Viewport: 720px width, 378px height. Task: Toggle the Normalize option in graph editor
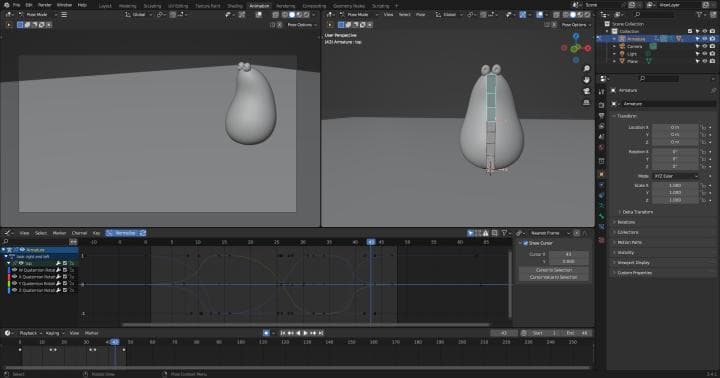[x=125, y=233]
